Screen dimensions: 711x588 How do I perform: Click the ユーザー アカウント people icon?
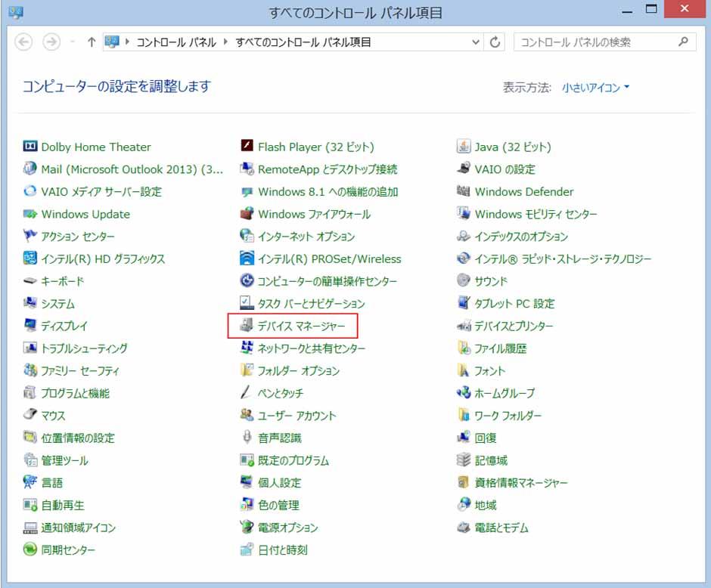(247, 415)
